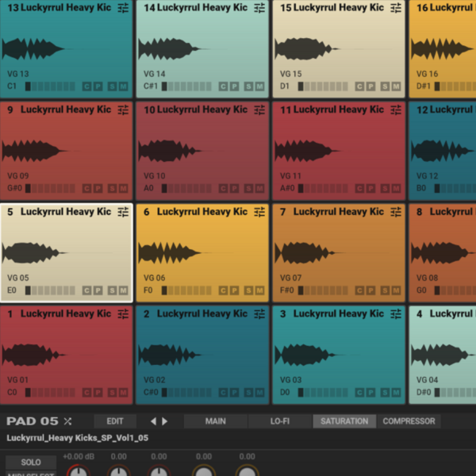Image resolution: width=476 pixels, height=476 pixels.
Task: Open settings sliders icon on pad 3
Action: 396,314
